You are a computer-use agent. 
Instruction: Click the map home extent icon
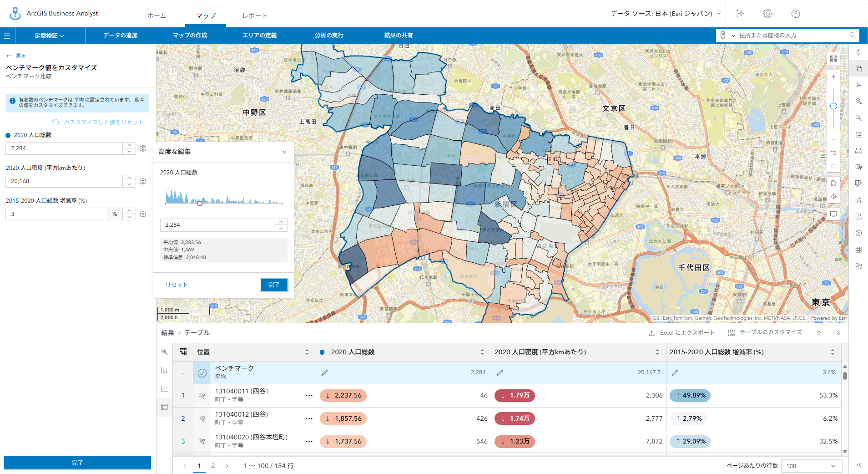pos(833,183)
